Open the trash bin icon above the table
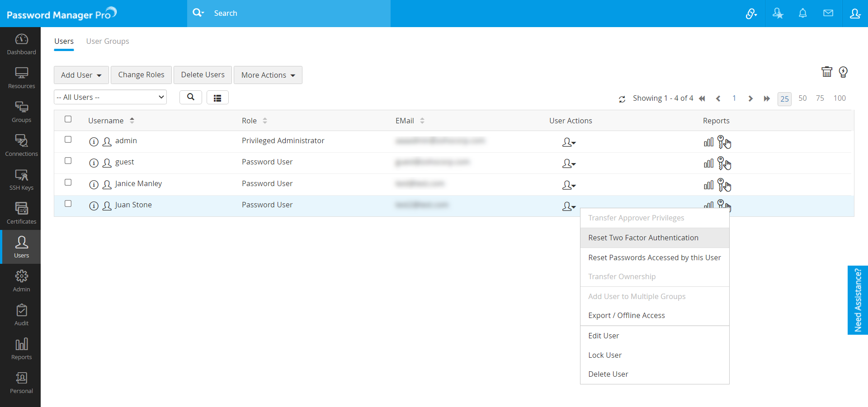 coord(827,72)
